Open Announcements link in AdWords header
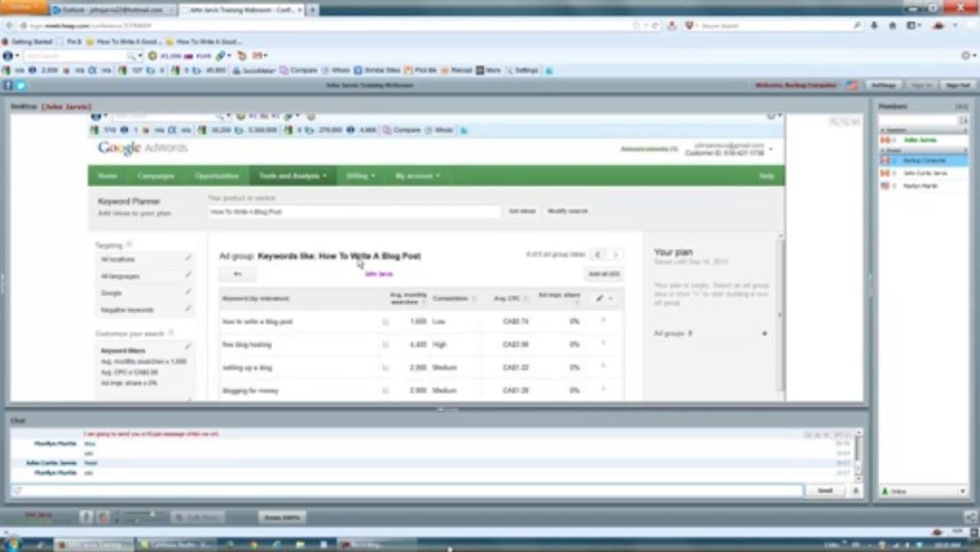 649,149
